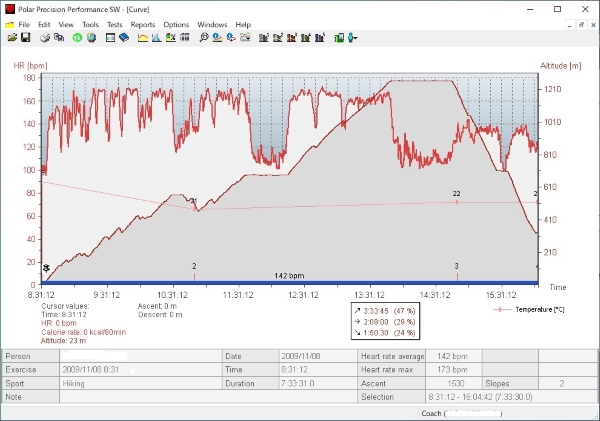The image size is (600, 421).
Task: Click the bar chart icon numbered 1
Action: coord(264,38)
